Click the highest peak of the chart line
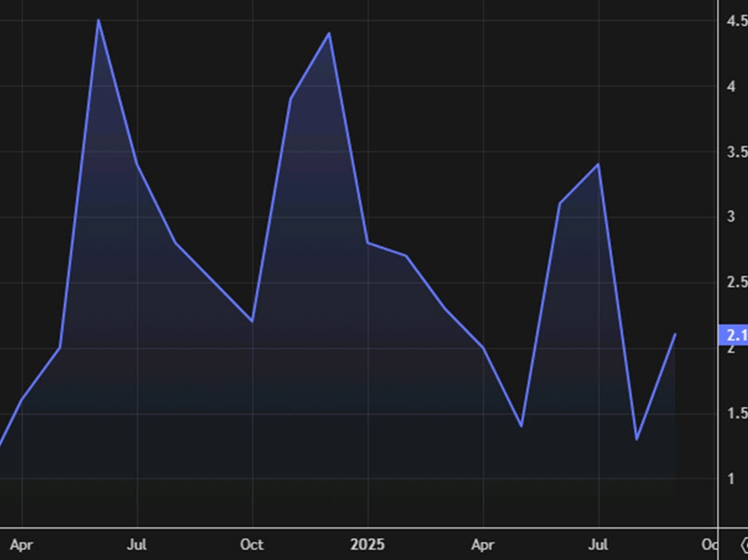The height and width of the screenshot is (560, 748). pyautogui.click(x=98, y=19)
